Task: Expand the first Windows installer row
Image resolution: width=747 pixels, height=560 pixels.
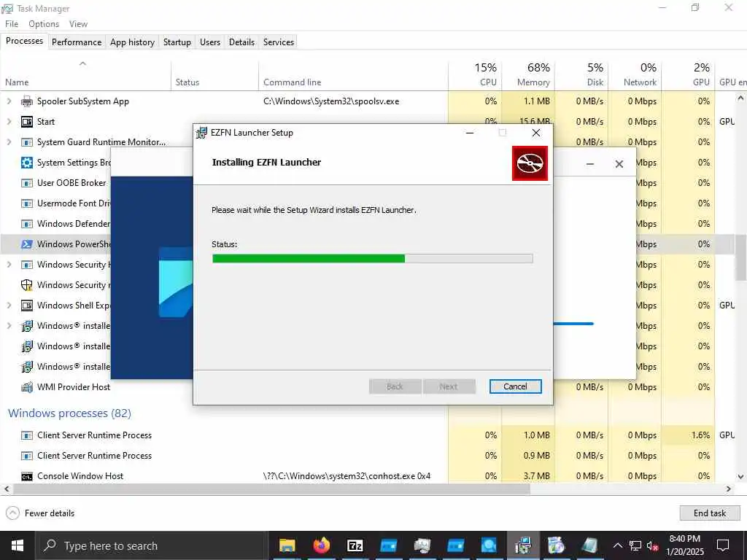Action: click(x=9, y=326)
